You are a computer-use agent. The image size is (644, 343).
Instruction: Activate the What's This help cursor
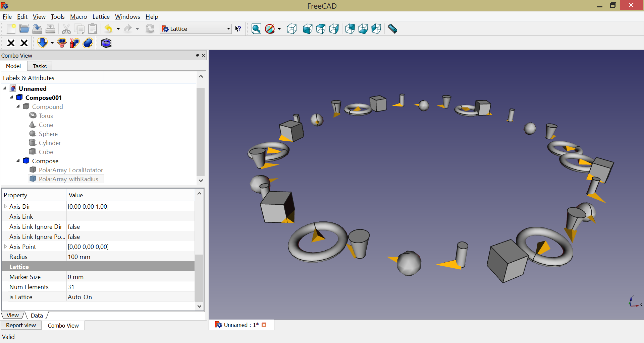click(238, 29)
